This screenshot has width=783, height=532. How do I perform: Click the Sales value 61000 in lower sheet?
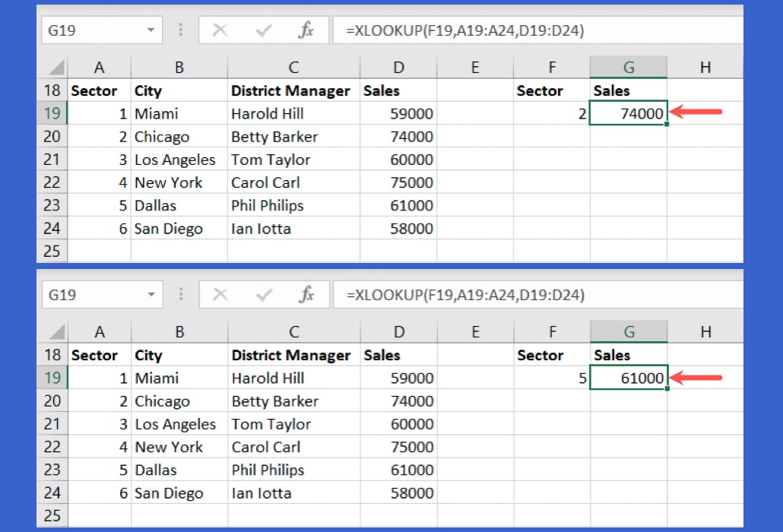pos(628,378)
